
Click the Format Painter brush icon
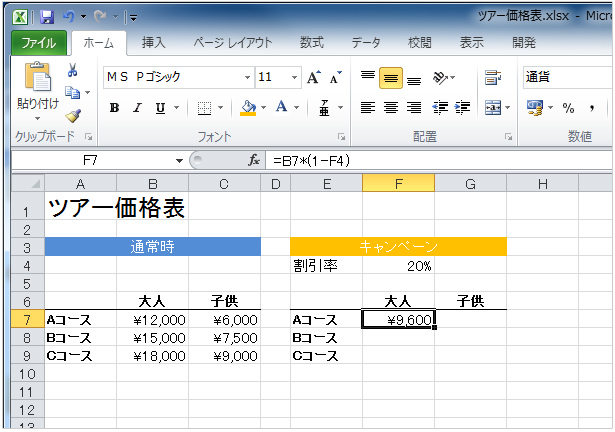pos(72,116)
